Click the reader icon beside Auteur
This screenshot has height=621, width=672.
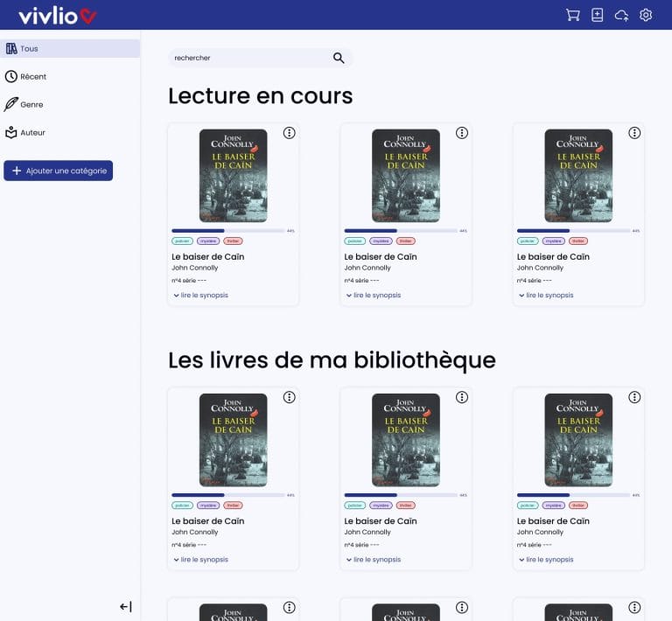(x=11, y=132)
